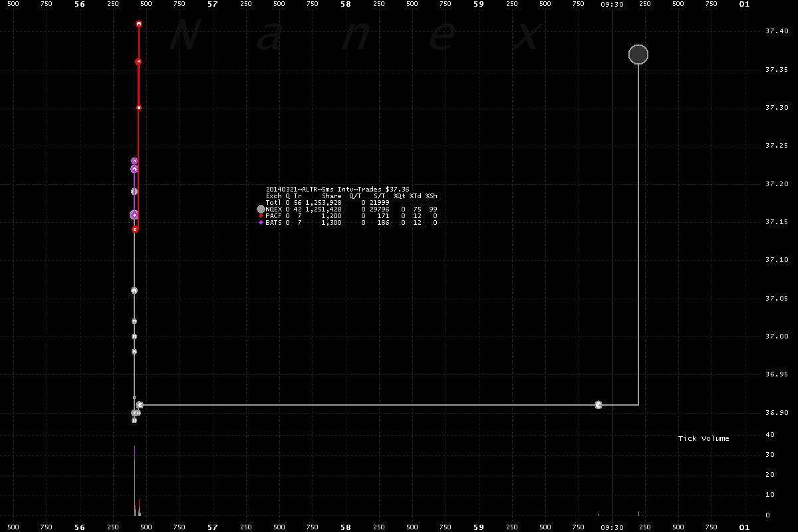Click the '58' label on the bottom time axis
This screenshot has height=532, width=798.
[x=346, y=527]
